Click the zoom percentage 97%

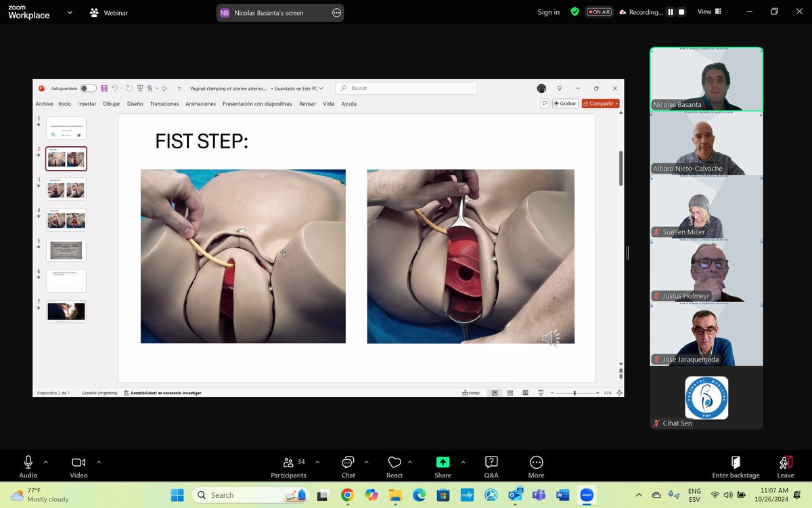click(608, 393)
